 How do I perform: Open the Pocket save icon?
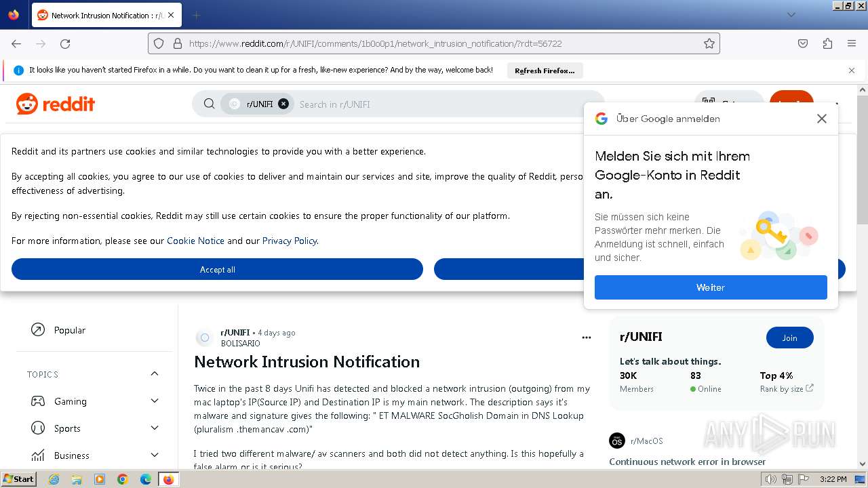point(803,43)
